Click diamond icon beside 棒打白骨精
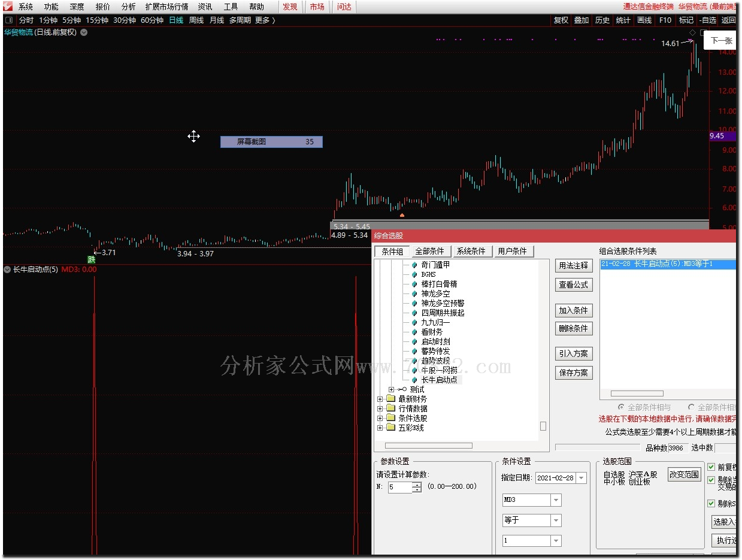Screen dimensions: 742x560 click(414, 284)
